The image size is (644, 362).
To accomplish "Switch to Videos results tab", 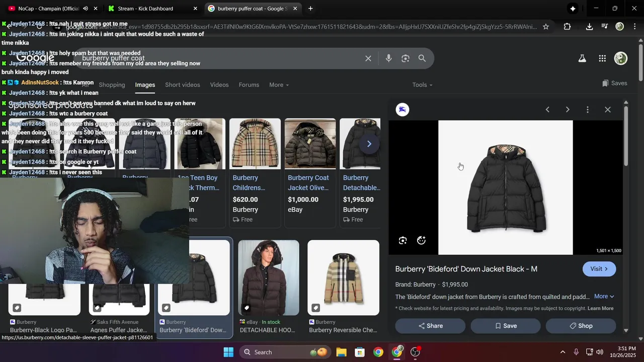I will [x=219, y=85].
